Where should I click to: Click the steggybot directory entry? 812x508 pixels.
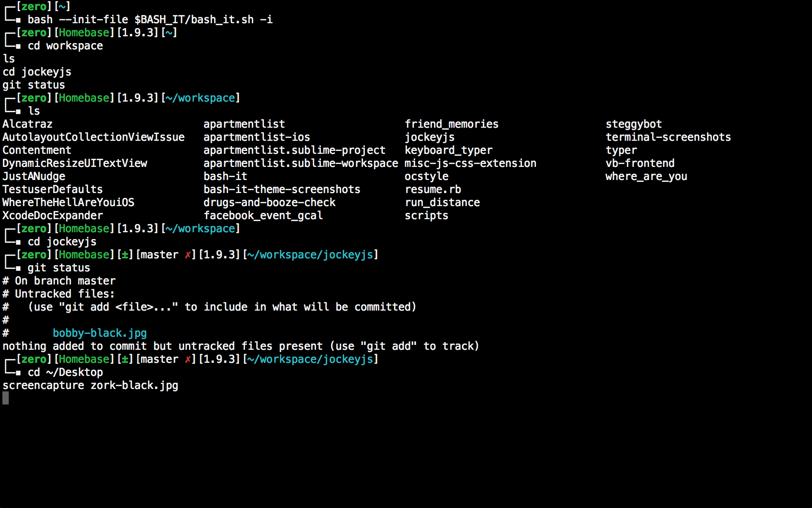634,124
